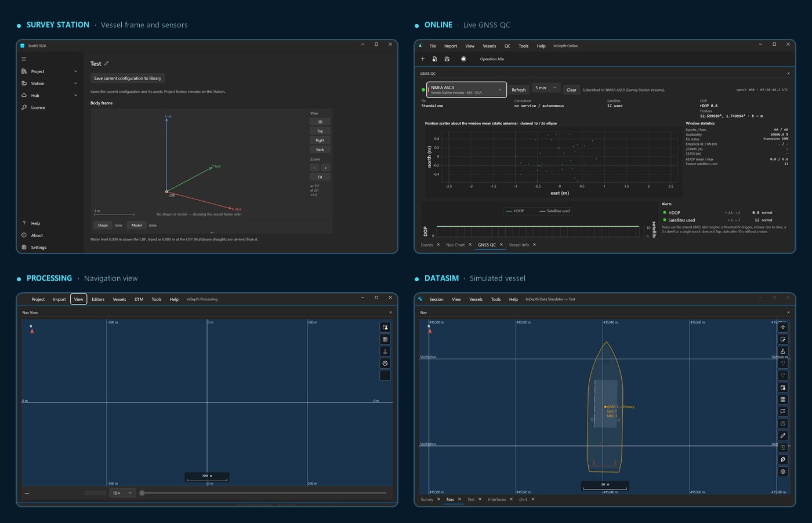Click Save current configuration to library
812x523 pixels.
coord(128,78)
